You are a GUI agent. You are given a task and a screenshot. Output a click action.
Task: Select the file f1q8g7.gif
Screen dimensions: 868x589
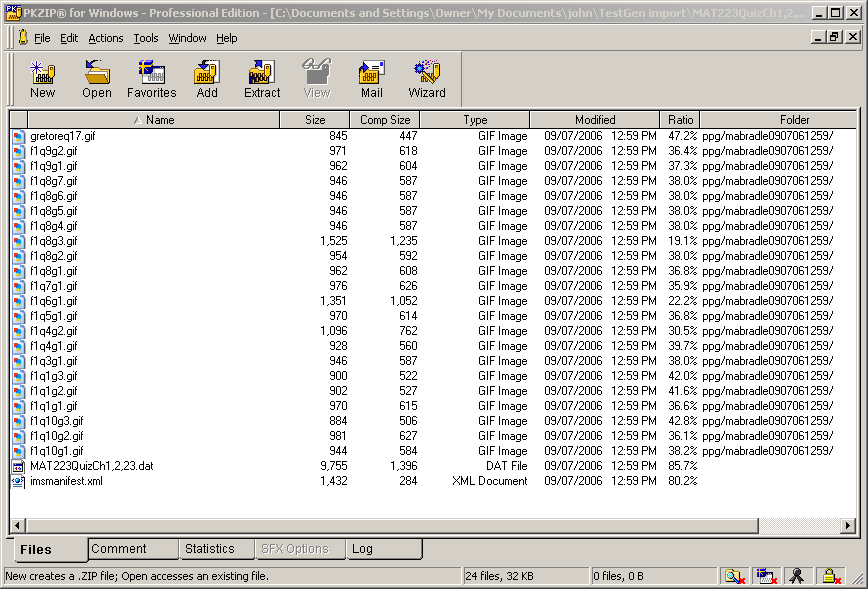[54, 181]
